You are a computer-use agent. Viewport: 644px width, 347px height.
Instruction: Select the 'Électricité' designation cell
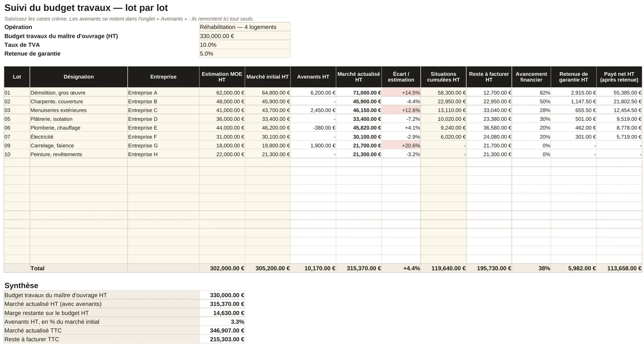point(78,137)
